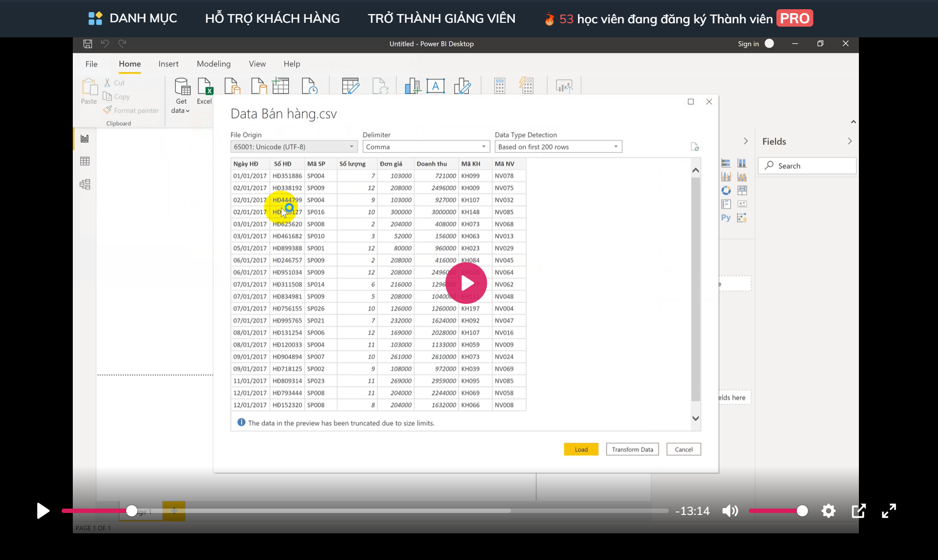This screenshot has height=560, width=938.
Task: Click the preview scrollbar up arrow
Action: coord(695,170)
